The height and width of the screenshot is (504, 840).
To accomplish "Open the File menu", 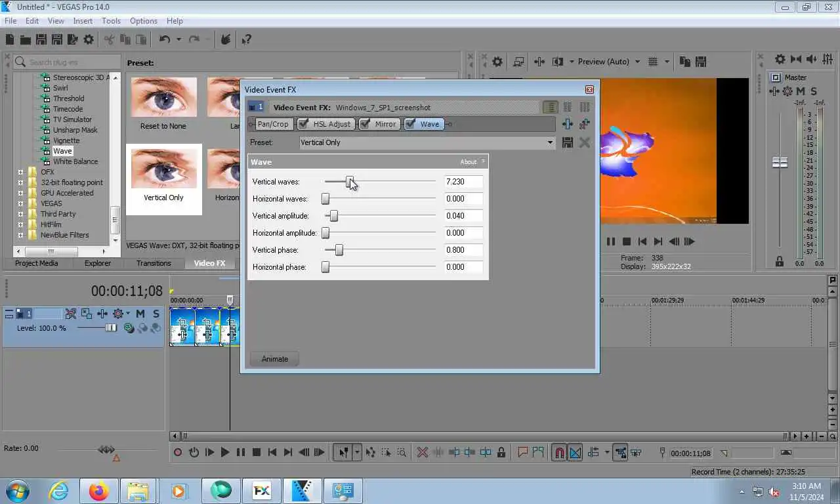I will pos(10,21).
